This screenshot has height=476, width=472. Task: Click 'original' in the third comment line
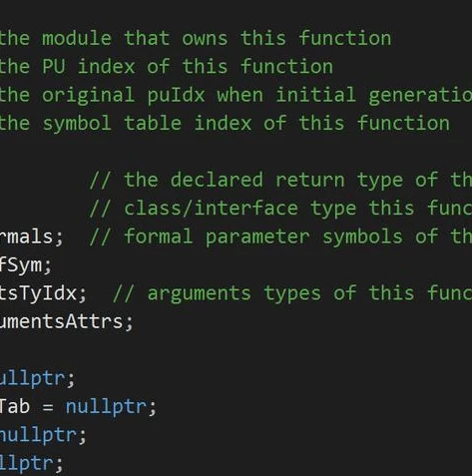[88, 95]
